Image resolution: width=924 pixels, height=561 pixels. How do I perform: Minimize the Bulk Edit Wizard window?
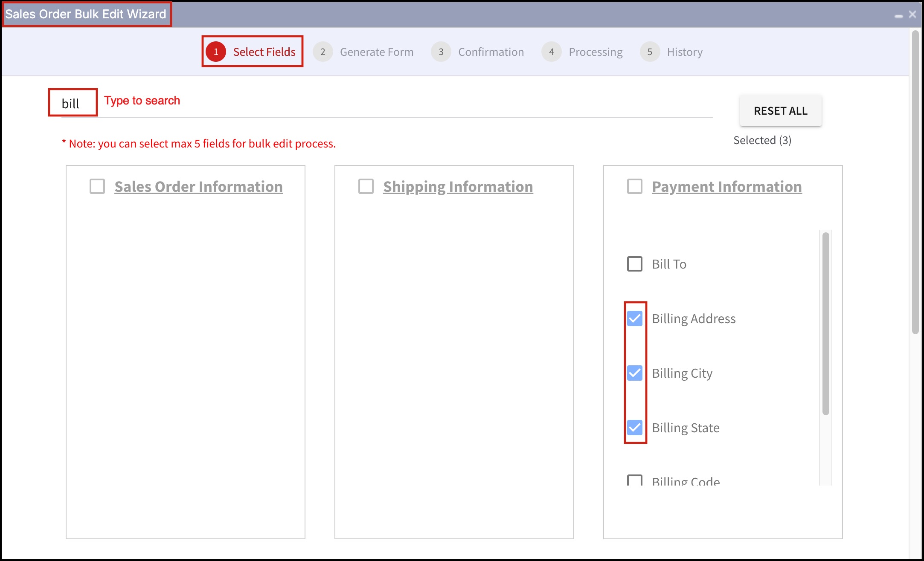(898, 16)
